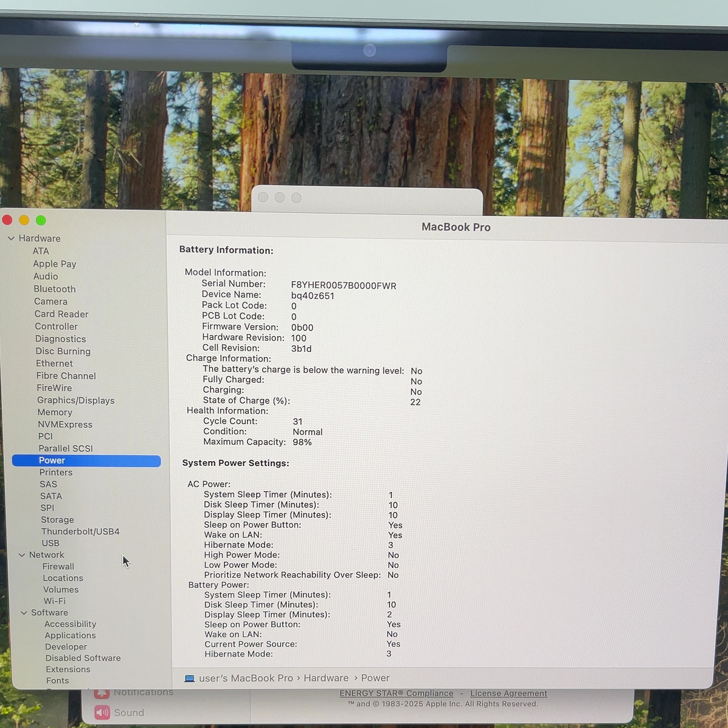Viewport: 728px width, 728px height.
Task: Click Hardware in the path bar
Action: [326, 678]
